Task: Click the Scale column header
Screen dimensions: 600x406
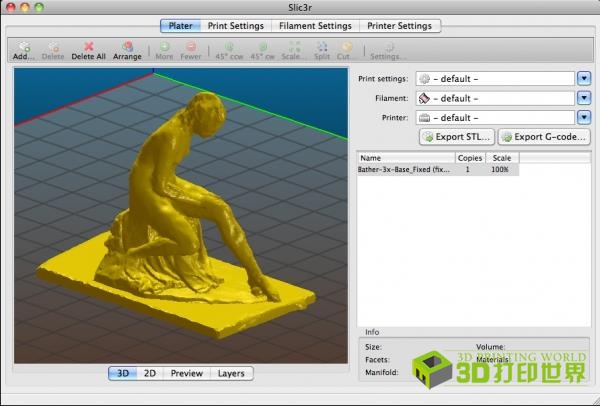Action: [x=502, y=158]
